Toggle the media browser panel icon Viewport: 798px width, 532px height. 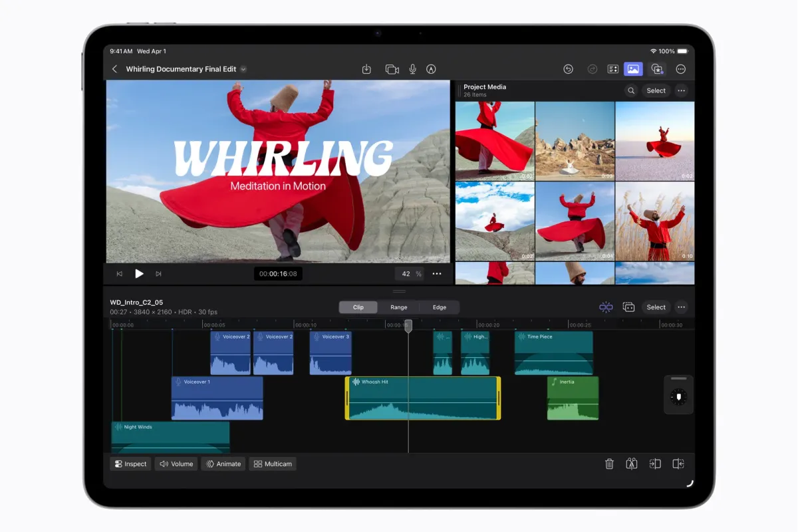pos(633,68)
